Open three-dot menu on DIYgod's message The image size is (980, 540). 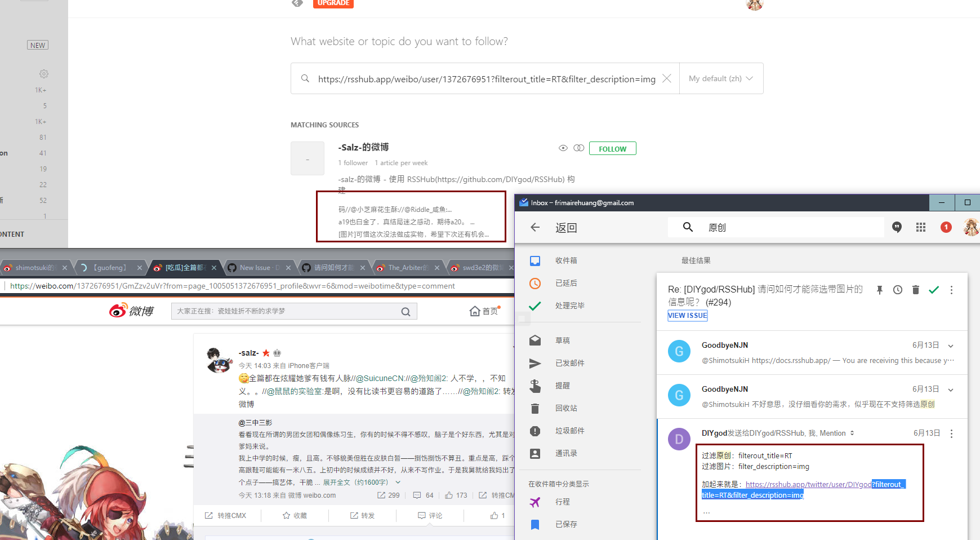951,433
